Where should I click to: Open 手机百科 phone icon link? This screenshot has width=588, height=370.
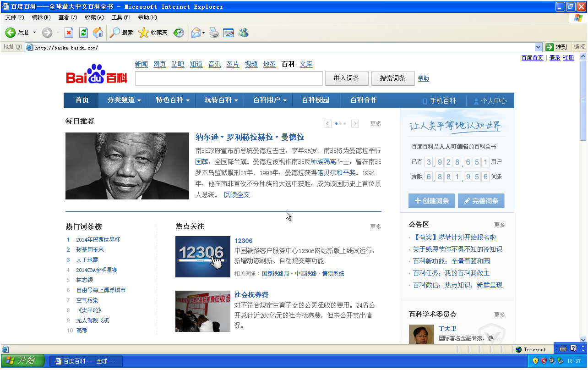(439, 101)
